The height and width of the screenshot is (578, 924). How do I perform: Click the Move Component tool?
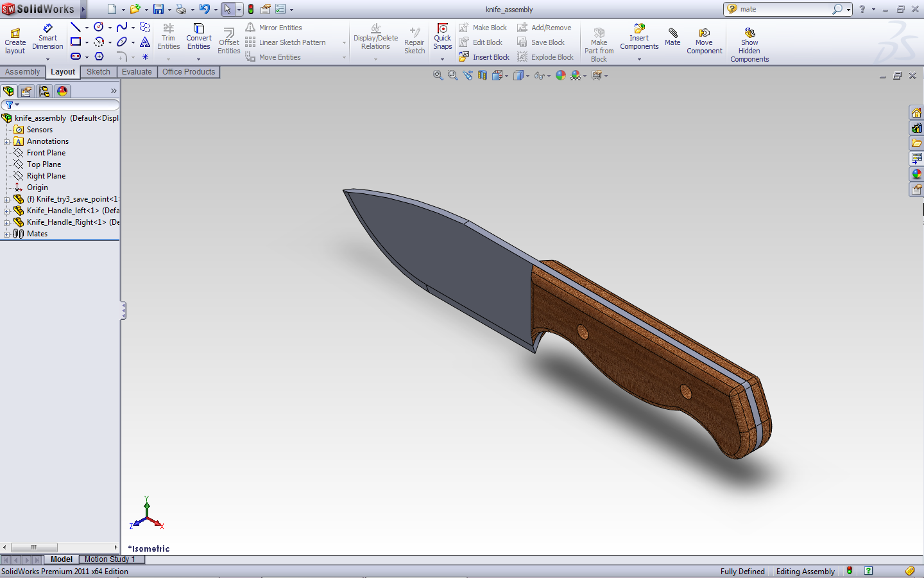(x=705, y=41)
